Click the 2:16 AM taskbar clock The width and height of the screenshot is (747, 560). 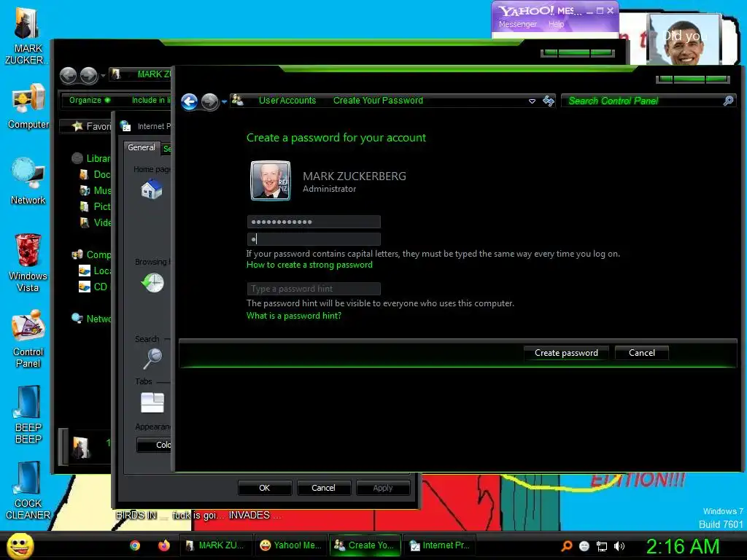point(683,546)
